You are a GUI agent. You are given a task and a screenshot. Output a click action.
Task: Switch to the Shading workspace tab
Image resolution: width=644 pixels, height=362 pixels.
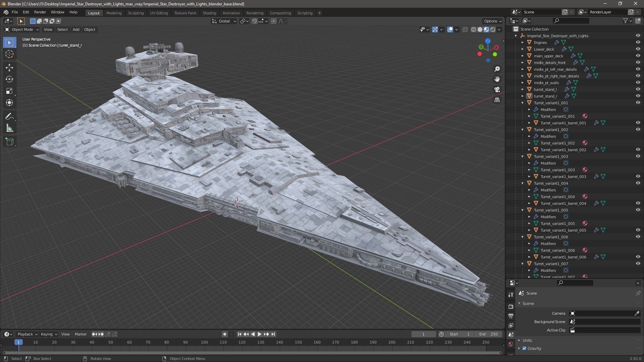click(x=209, y=13)
